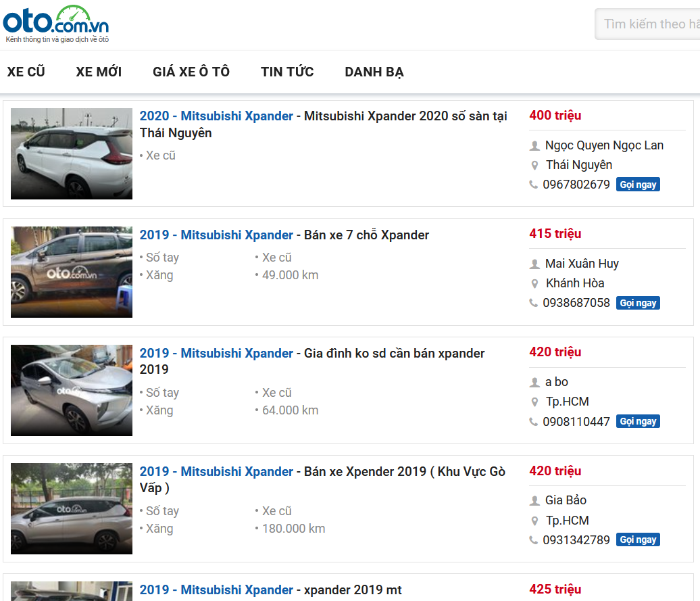Open the DANH BẠ menu
Viewport: 700px width, 601px height.
[x=374, y=72]
